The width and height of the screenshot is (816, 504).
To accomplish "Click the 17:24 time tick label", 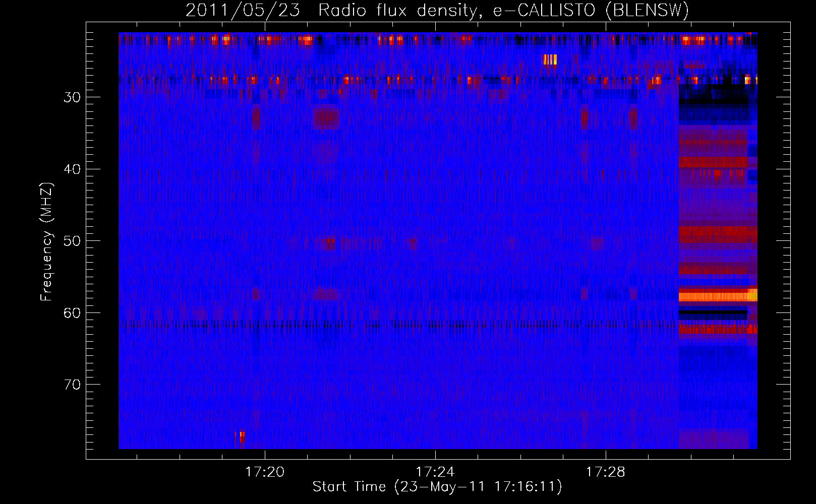I will coord(435,472).
